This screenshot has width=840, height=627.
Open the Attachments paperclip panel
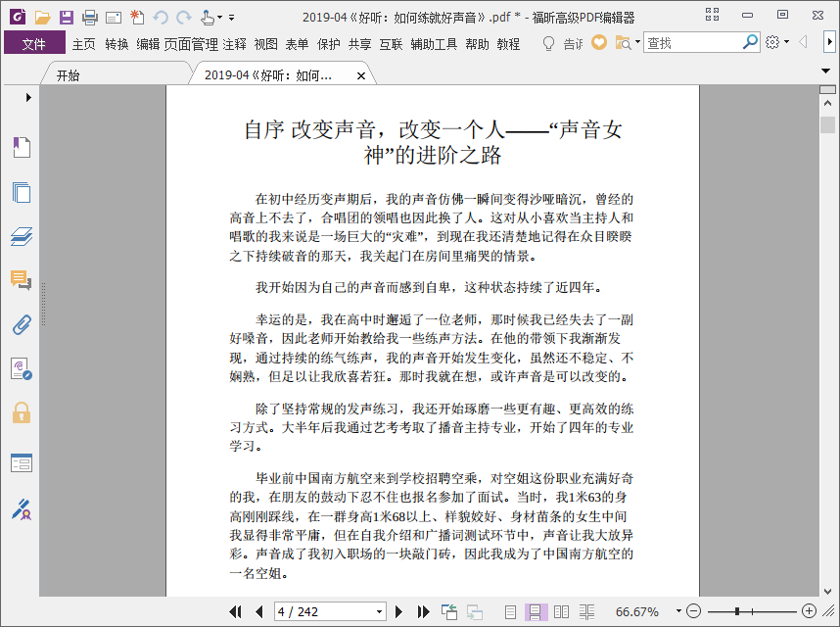click(x=22, y=324)
